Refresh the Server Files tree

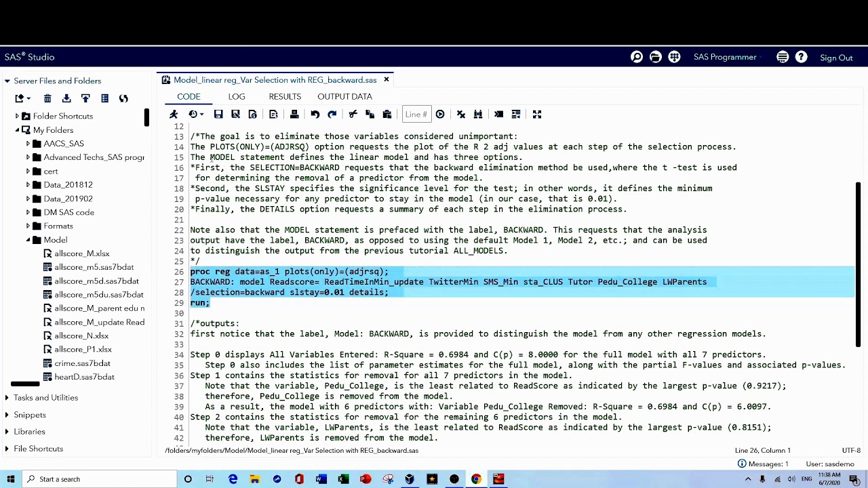(123, 99)
